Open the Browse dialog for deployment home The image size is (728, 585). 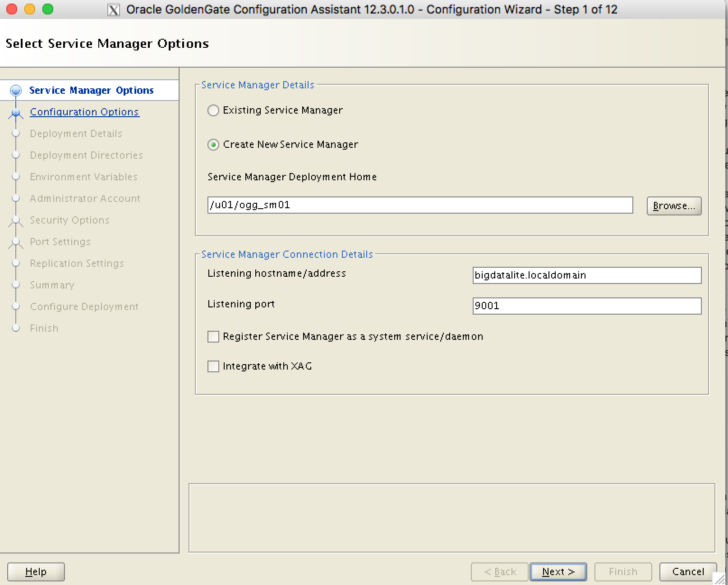pos(674,206)
